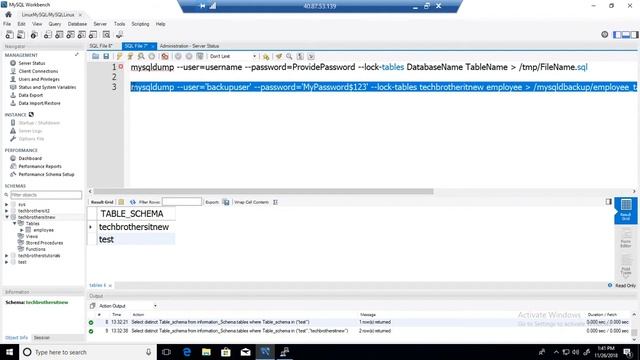Toggle the bottom output panel

coord(626,35)
